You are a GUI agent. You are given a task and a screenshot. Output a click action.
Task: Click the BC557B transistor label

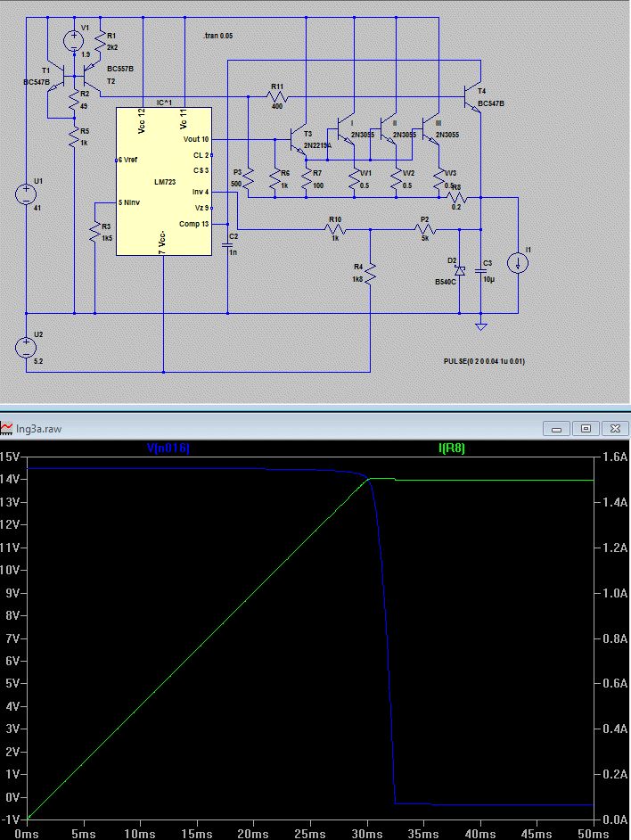(x=120, y=69)
